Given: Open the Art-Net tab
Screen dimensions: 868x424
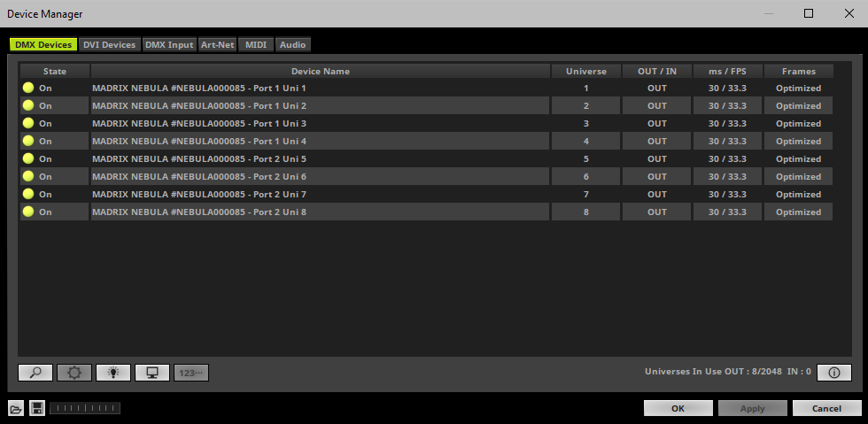Looking at the screenshot, I should pos(218,45).
